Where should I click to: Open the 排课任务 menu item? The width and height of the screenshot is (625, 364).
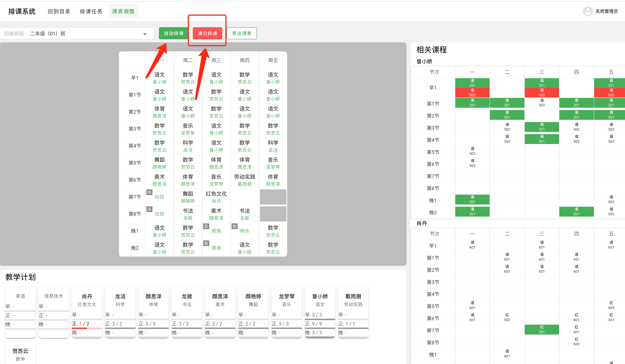91,11
